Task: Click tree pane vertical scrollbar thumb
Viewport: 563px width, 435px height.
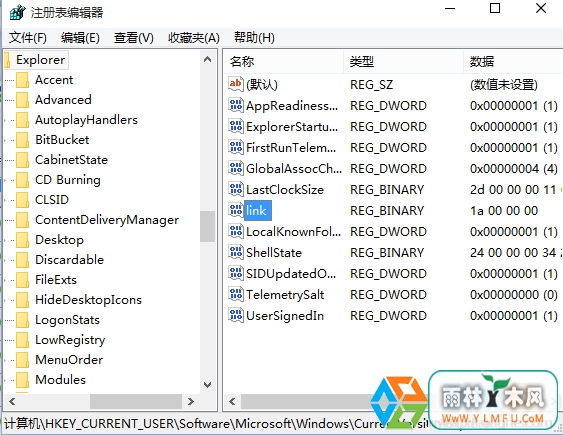Action: coord(207,226)
